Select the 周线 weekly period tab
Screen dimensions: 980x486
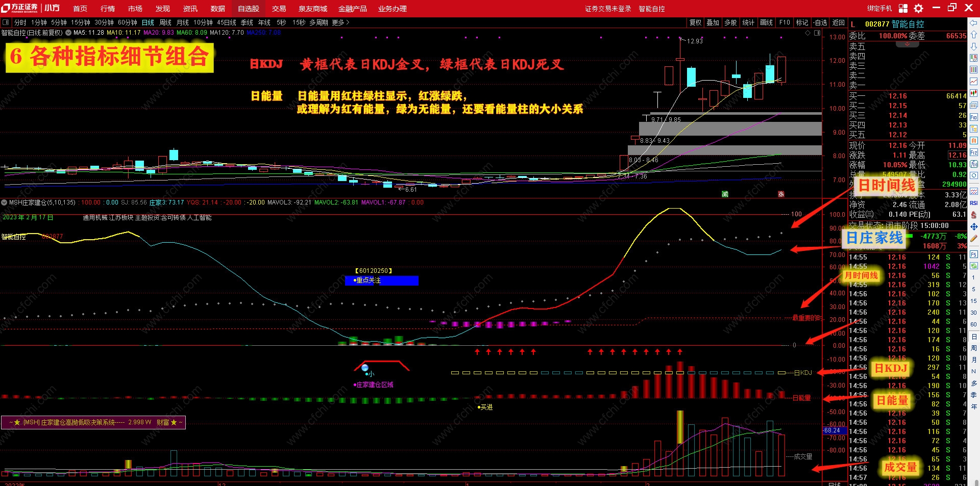pyautogui.click(x=165, y=22)
